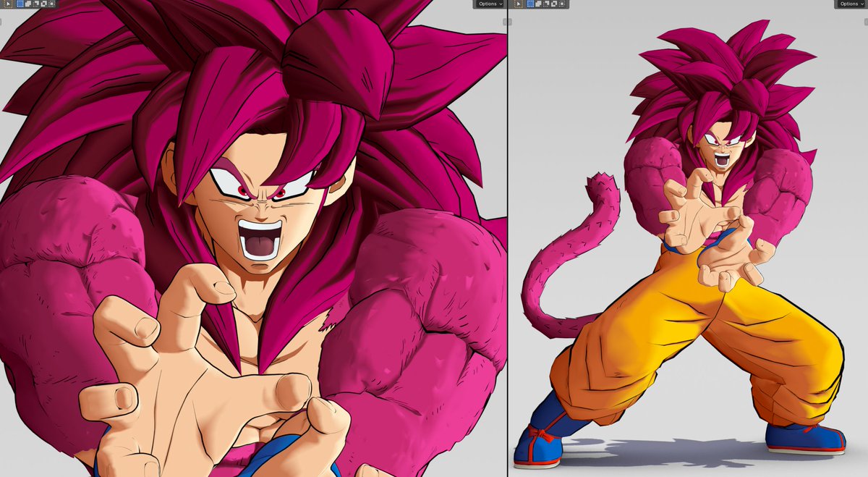Choose 'Invert selection' mode in left viewport
This screenshot has width=868, height=477.
pyautogui.click(x=44, y=4)
